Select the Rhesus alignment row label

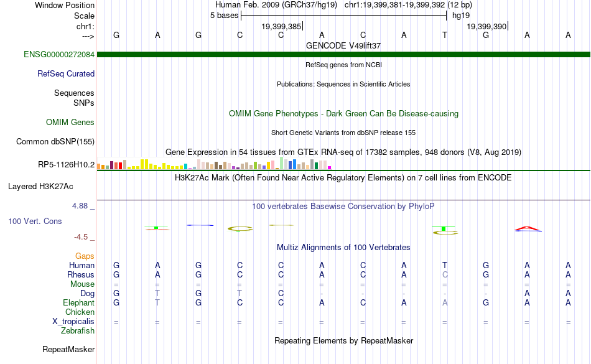(81, 274)
